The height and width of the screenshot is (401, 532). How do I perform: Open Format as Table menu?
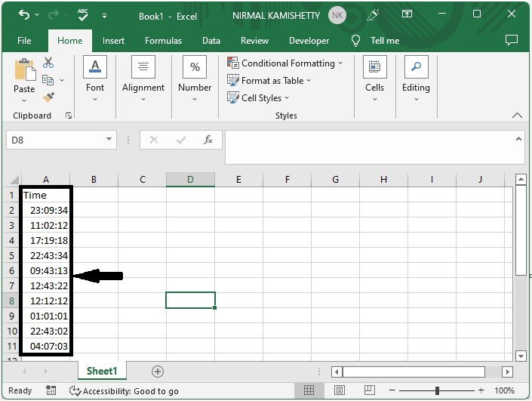point(269,81)
